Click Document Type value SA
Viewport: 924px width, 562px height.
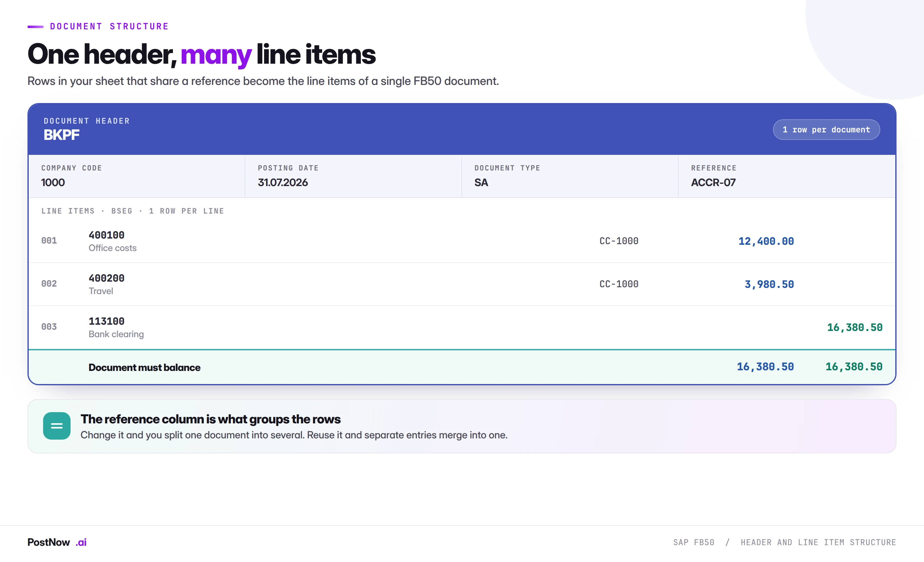[481, 182]
